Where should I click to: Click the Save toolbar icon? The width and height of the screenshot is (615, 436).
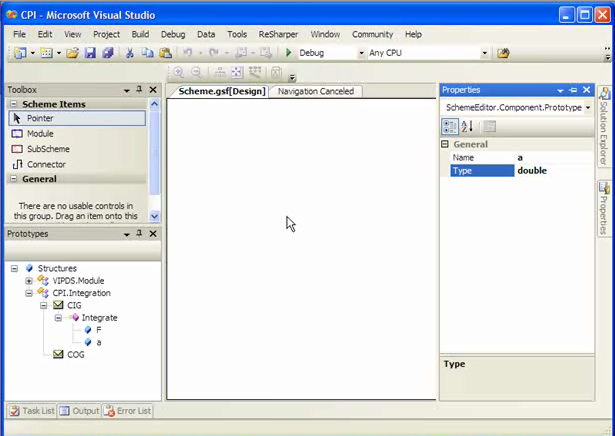point(90,53)
